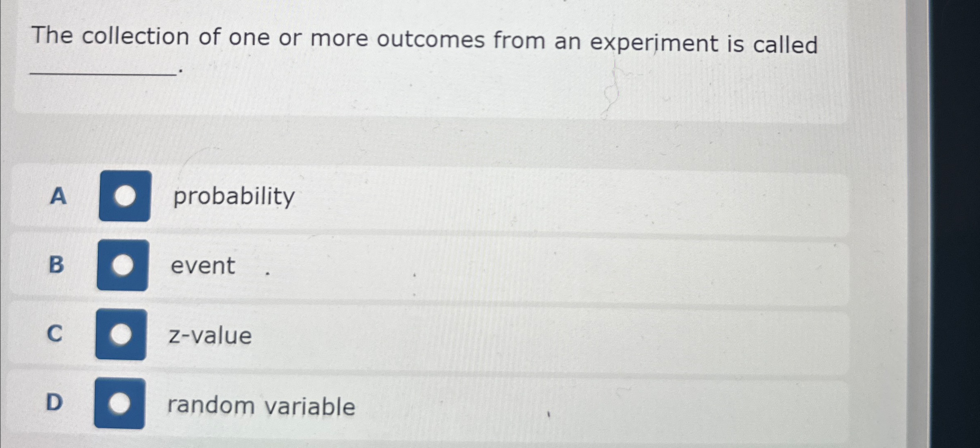980x448 pixels.
Task: Click the letter label B
Action: coord(56,265)
